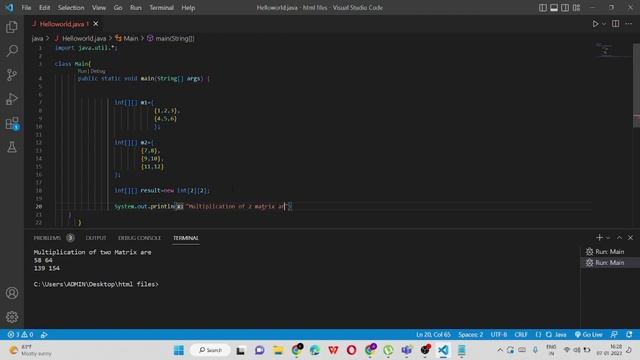Viewport: 640px width, 360px height.
Task: Switch to the Output panel tab
Action: [96, 238]
